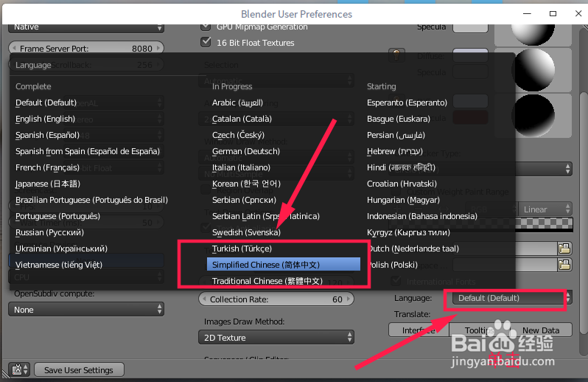Choose Hindi language option
The width and height of the screenshot is (588, 382).
point(401,167)
